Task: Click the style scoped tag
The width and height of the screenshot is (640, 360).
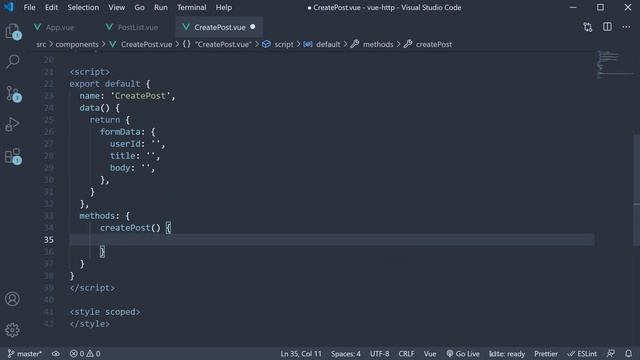Action: click(x=105, y=312)
